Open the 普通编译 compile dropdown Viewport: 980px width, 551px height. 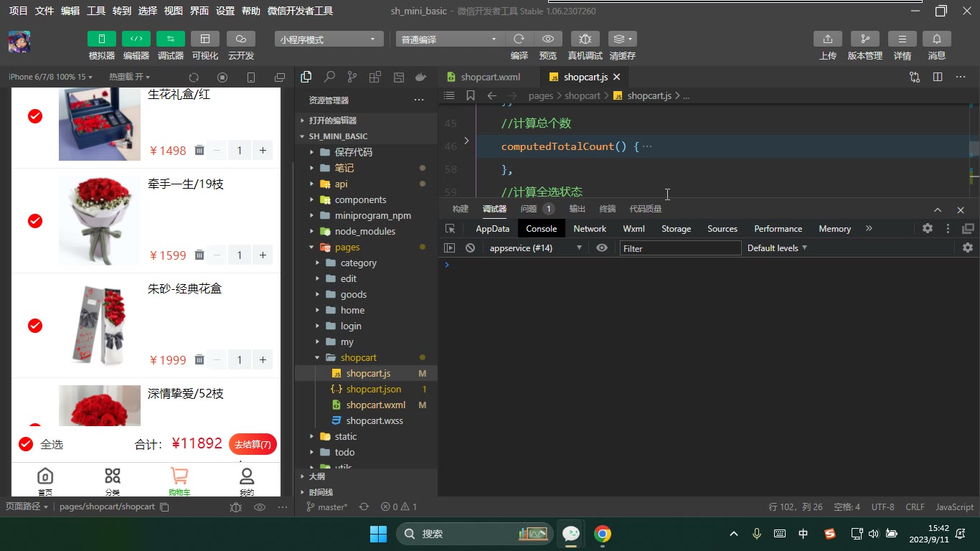(x=450, y=39)
